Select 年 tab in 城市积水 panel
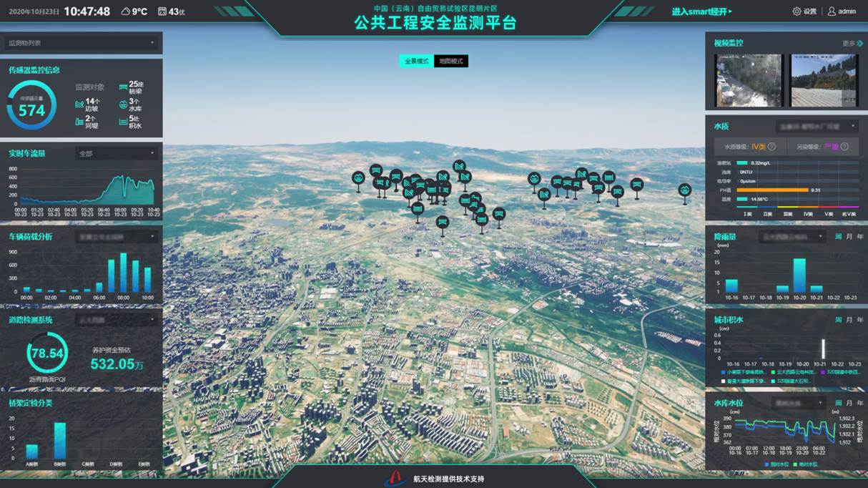 click(860, 320)
